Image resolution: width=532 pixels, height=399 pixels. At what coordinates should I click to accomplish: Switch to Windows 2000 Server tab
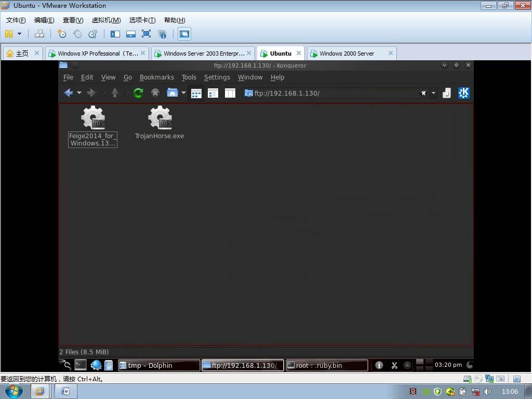352,54
